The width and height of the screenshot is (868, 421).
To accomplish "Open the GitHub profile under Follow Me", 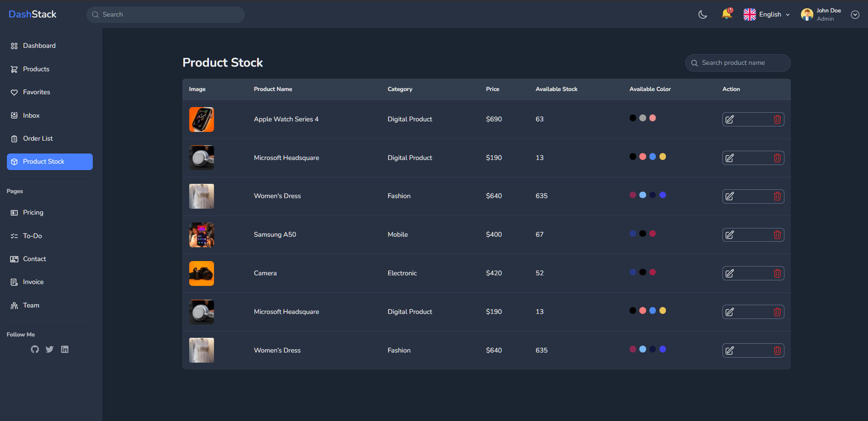I will point(34,349).
